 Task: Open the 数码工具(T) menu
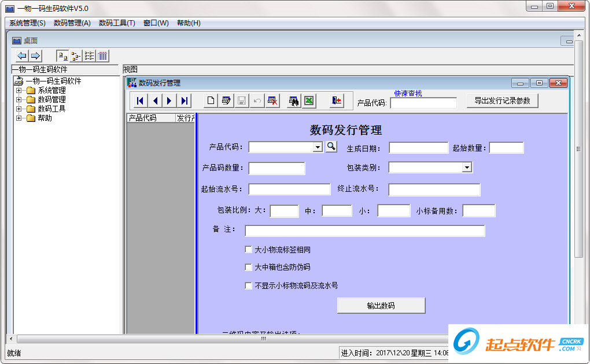[x=117, y=23]
